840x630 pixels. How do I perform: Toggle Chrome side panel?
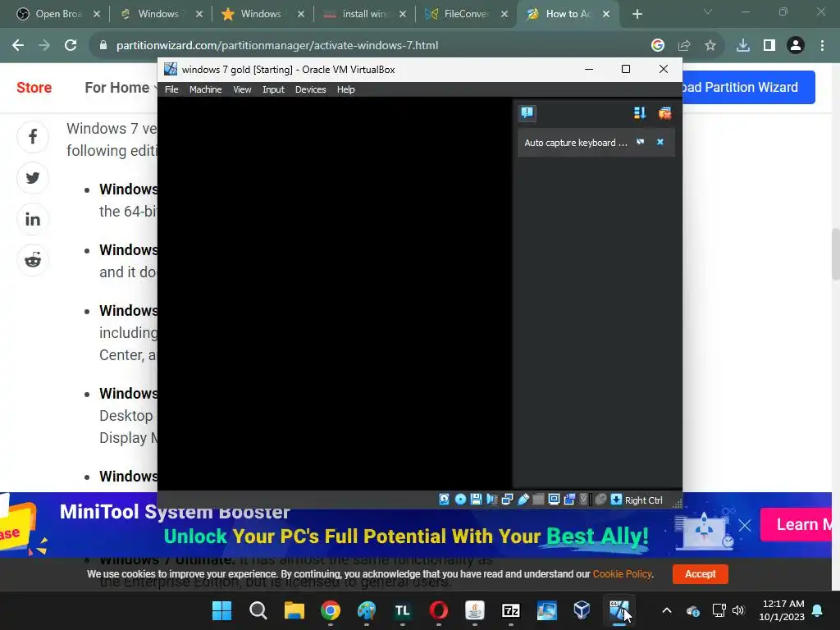[769, 46]
